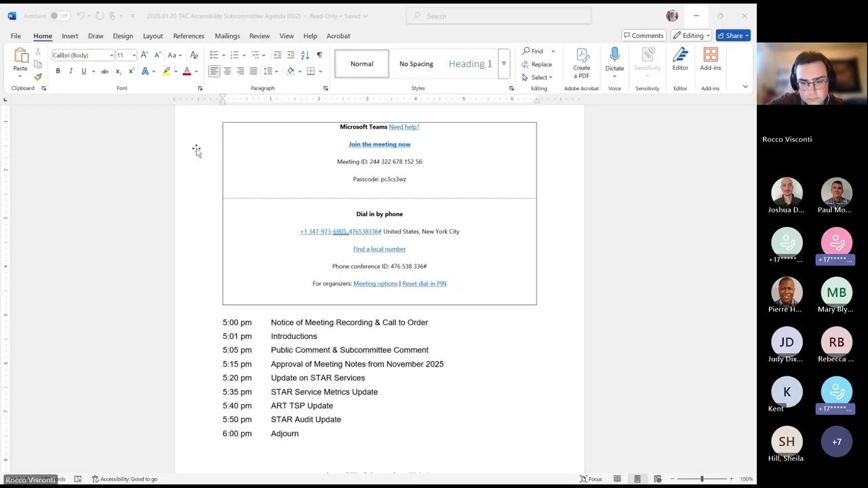The width and height of the screenshot is (868, 488).
Task: Click the Join the meeting now link
Action: [x=379, y=144]
